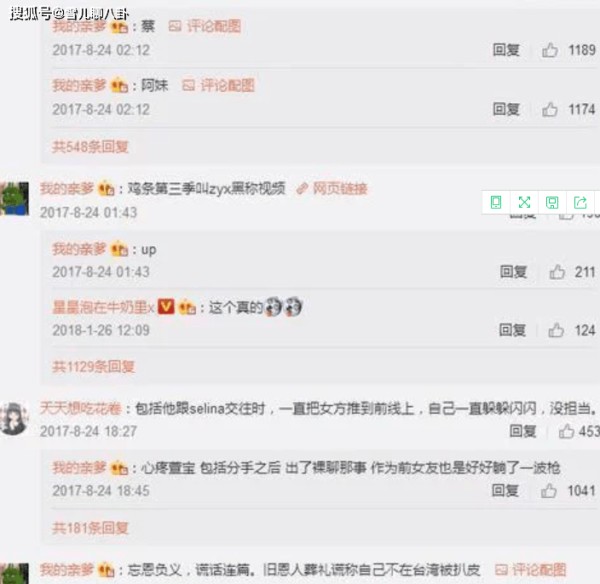Click the green frog avatar of 我的亲爹
The height and width of the screenshot is (584, 600).
pyautogui.click(x=15, y=199)
